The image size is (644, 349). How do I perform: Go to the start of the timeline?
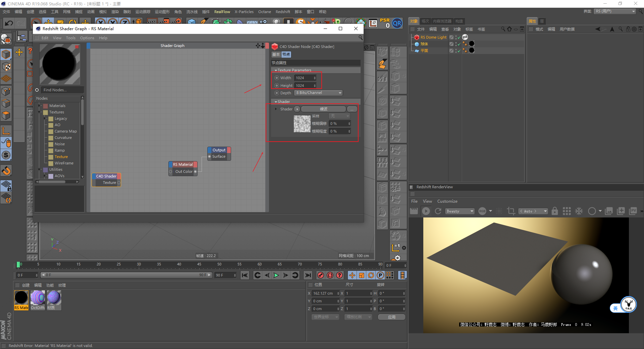click(245, 275)
